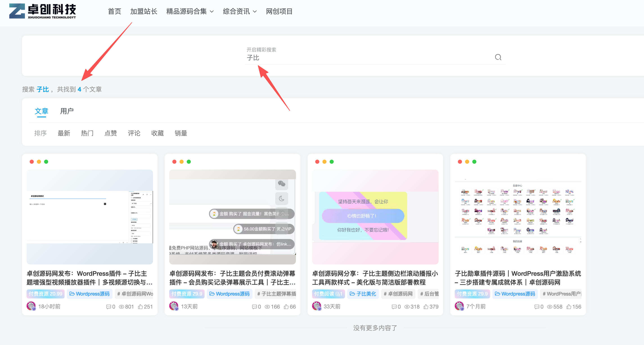Select the 文章 tab

[41, 111]
